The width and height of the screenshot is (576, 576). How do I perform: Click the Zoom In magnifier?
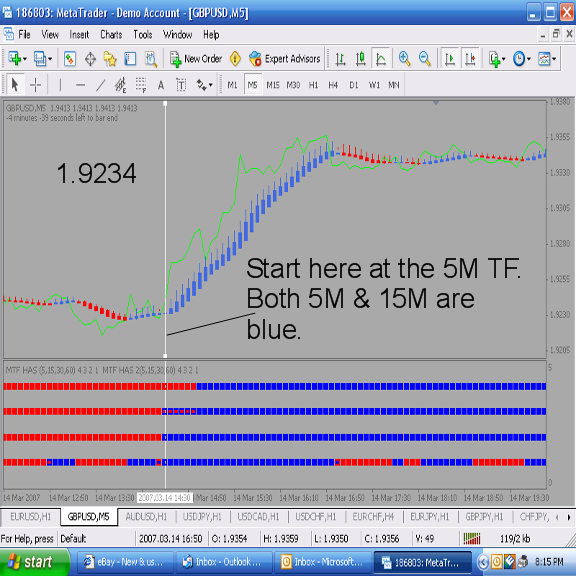404,59
